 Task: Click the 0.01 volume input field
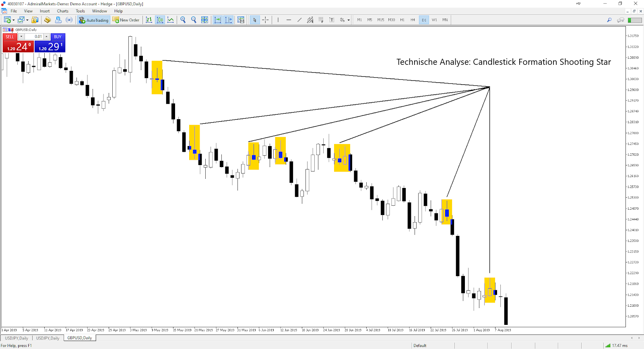click(34, 37)
